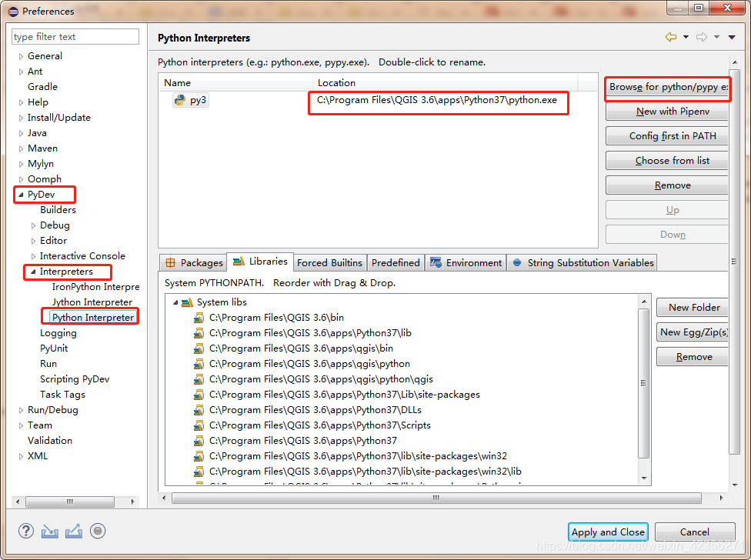Viewport: 751px width, 560px height.
Task: Click the Oomph record preferences icon
Action: click(x=98, y=531)
